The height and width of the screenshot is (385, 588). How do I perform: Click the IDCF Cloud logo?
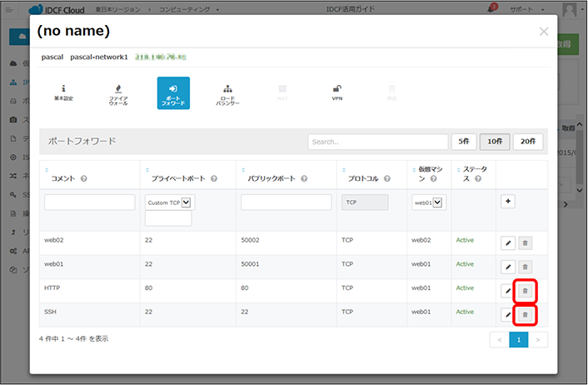(57, 10)
